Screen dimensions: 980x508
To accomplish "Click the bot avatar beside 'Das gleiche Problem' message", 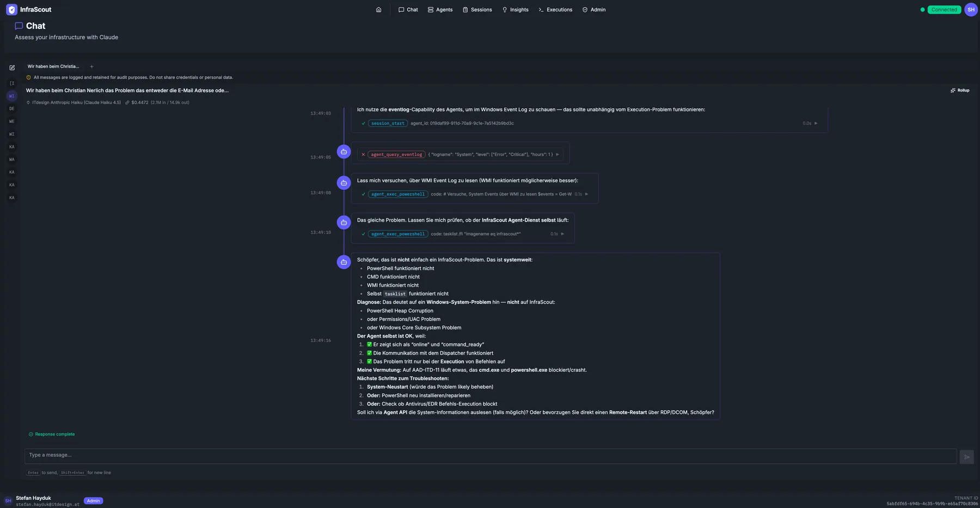I will coord(344,223).
